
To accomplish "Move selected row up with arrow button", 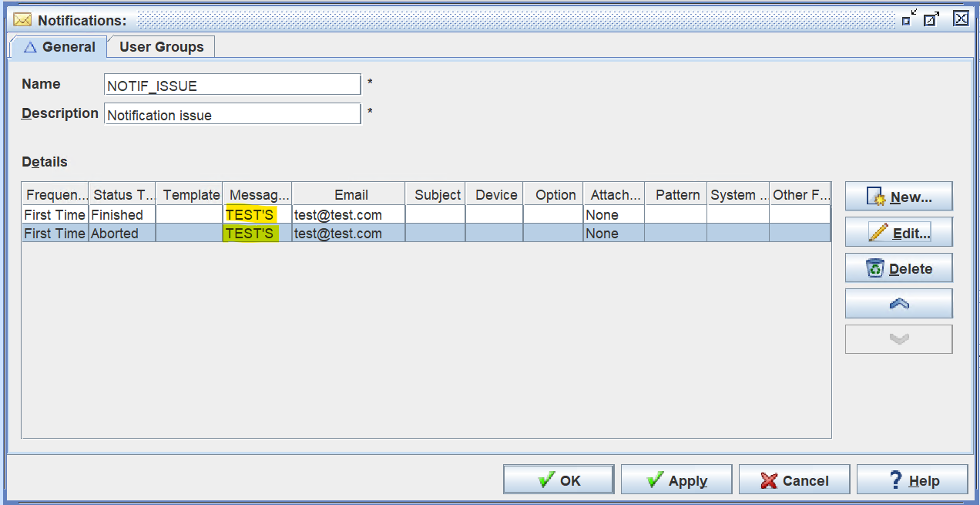I will tap(898, 304).
